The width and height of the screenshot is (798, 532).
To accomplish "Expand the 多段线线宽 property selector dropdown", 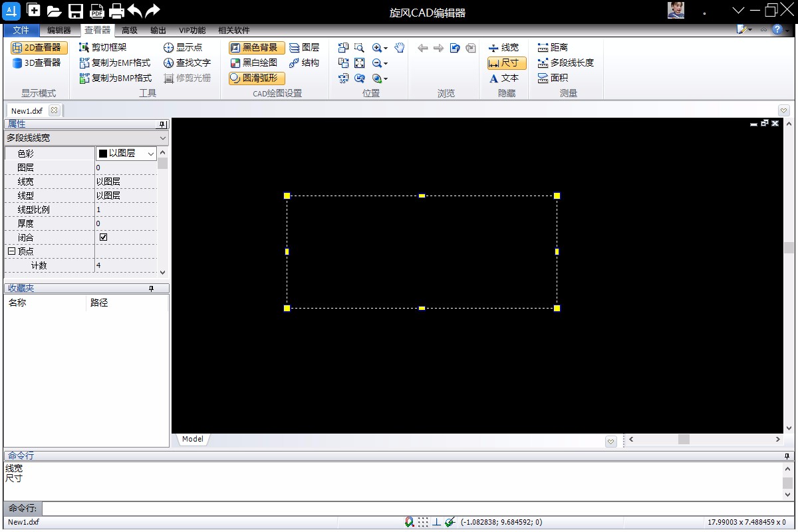I will (x=163, y=138).
